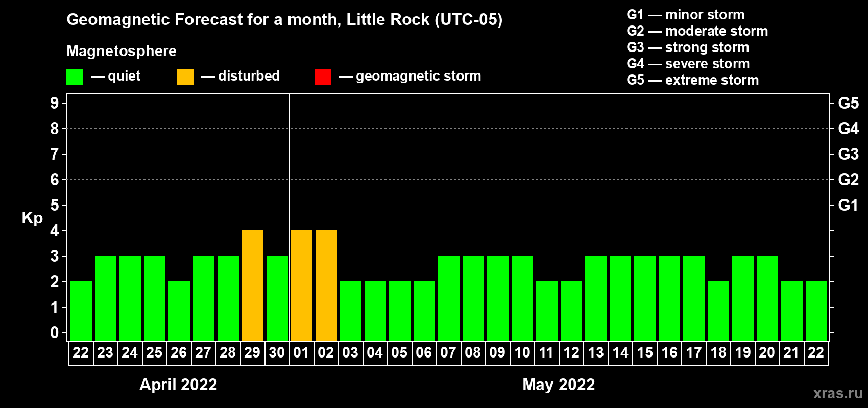868x408 pixels.
Task: Select the orange bar for April 29
Action: click(252, 285)
